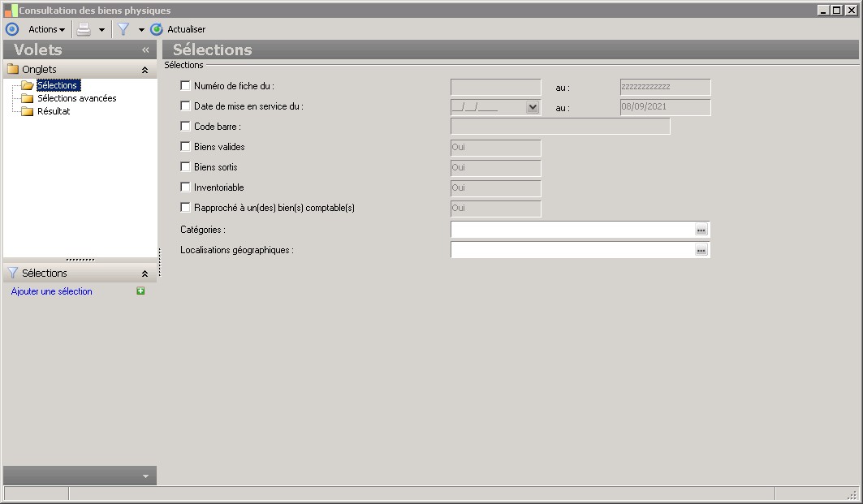Click the Biens valides Oui field

pos(496,148)
